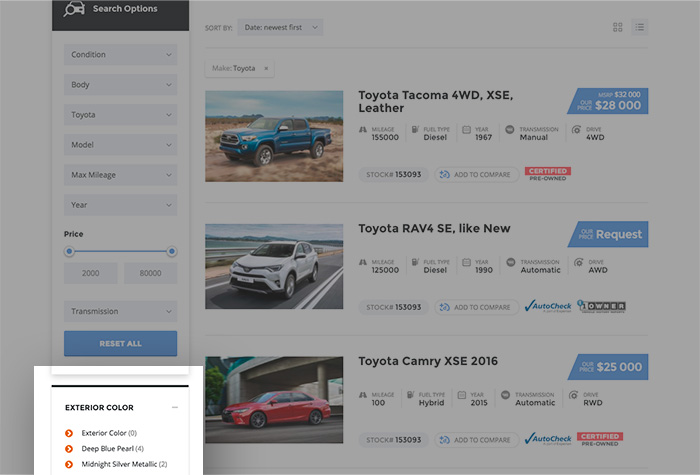This screenshot has width=700, height=475.
Task: Select the Exterior Color (0) filter option
Action: 108,433
